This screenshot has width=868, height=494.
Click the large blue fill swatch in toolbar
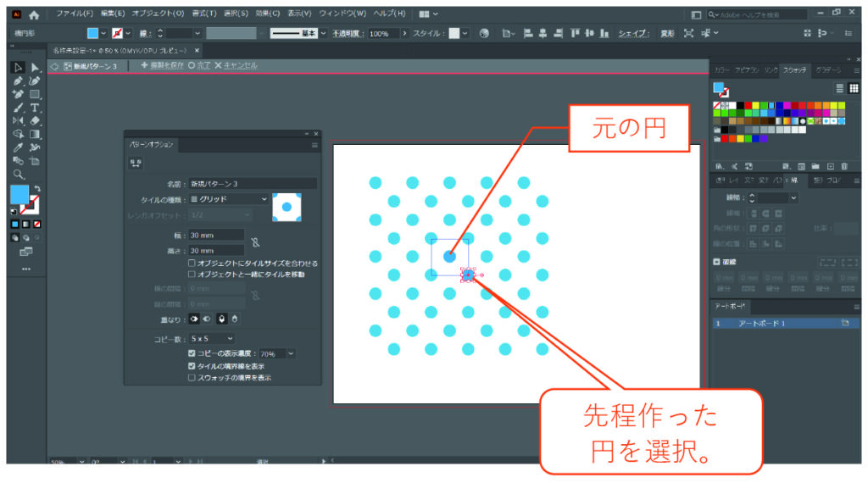point(19,195)
